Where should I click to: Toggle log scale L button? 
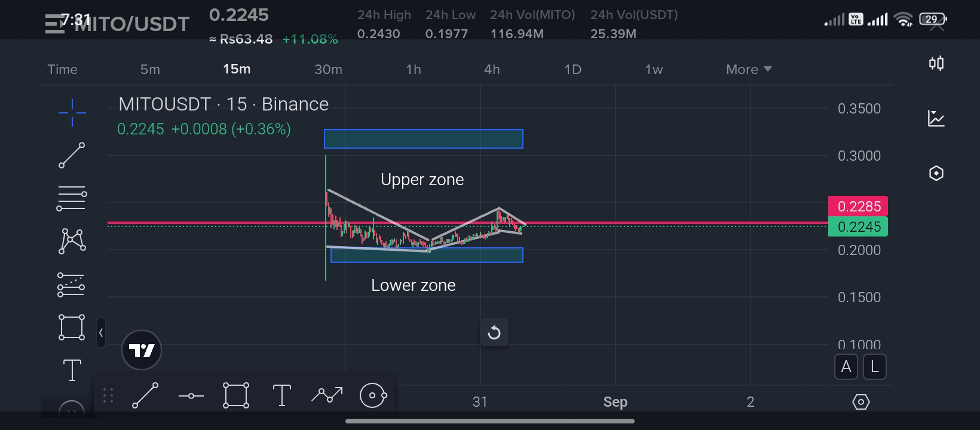pyautogui.click(x=875, y=367)
